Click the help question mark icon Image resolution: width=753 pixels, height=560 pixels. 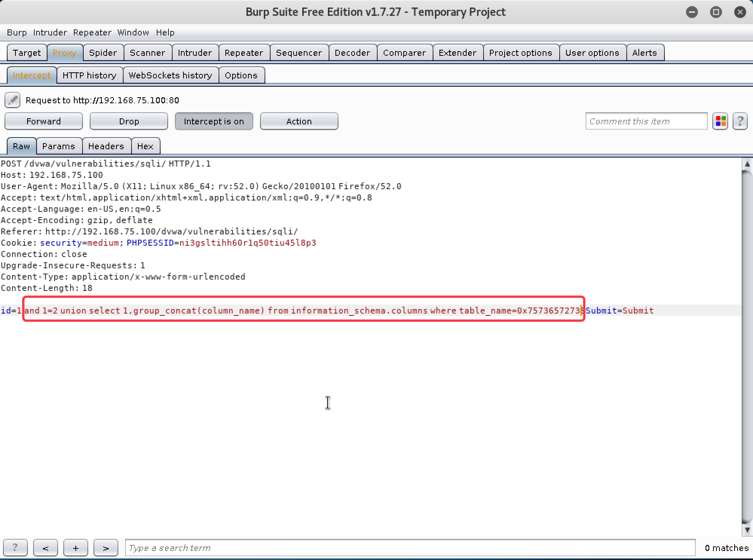(741, 121)
